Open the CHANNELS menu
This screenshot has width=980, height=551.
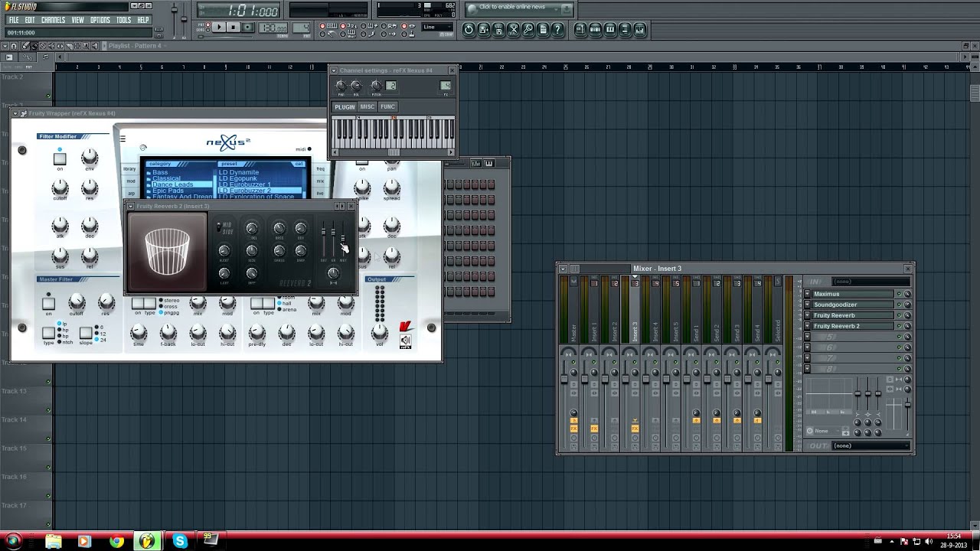(x=53, y=20)
